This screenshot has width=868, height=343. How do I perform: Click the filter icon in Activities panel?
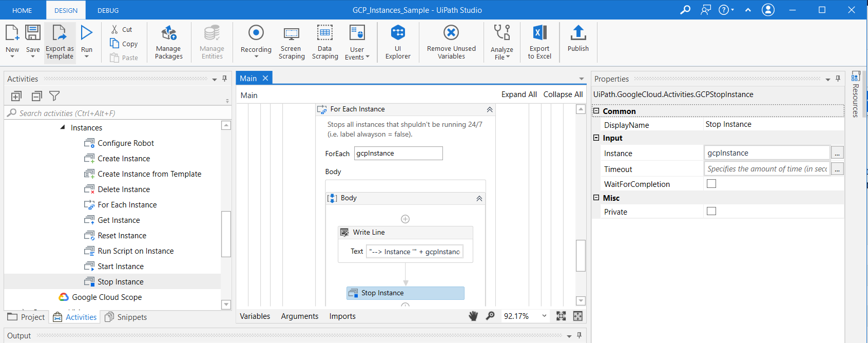point(54,96)
